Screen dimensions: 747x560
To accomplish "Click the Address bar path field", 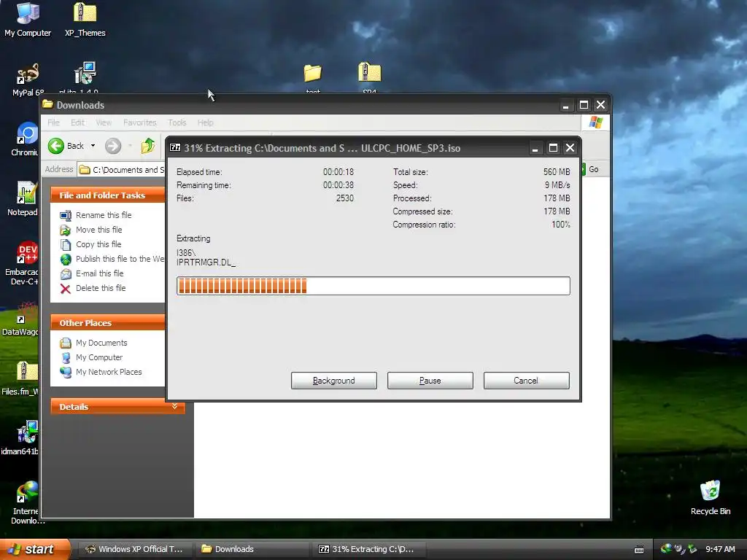I will [122, 169].
